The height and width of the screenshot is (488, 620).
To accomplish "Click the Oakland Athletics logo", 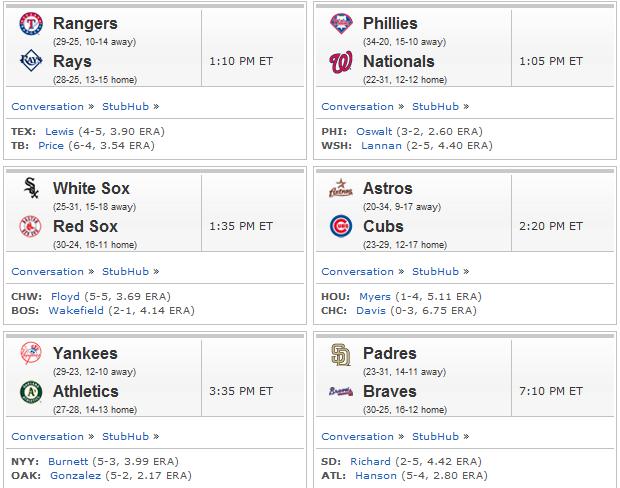I will pyautogui.click(x=31, y=392).
